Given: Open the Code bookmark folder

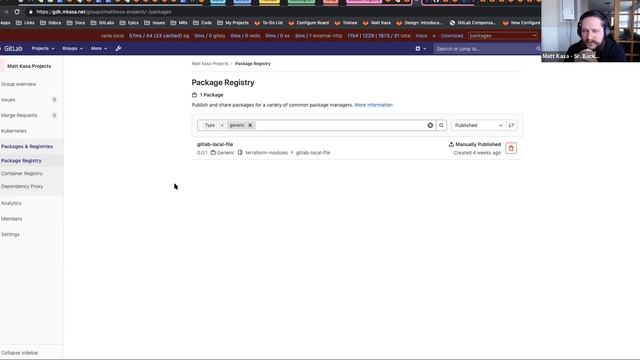Looking at the screenshot, I should click(x=203, y=23).
